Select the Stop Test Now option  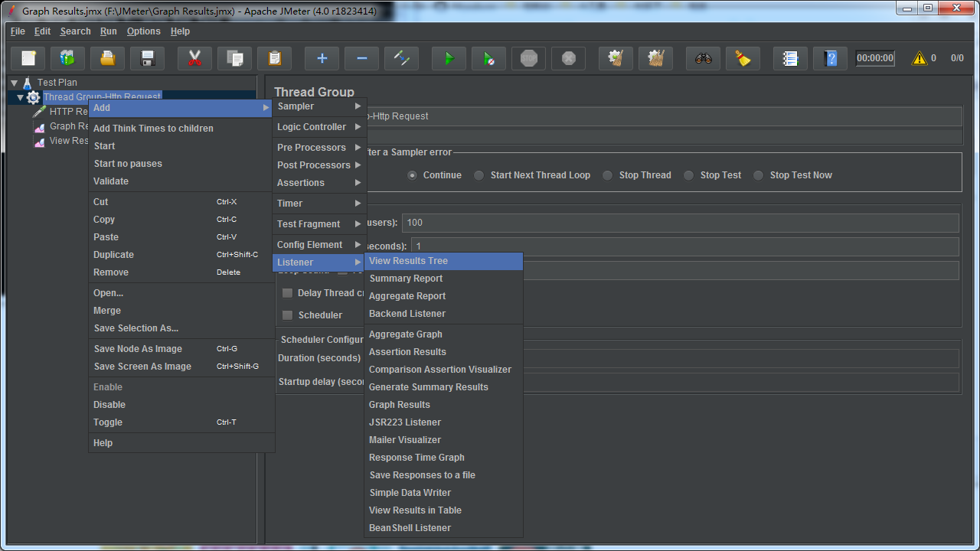pyautogui.click(x=758, y=175)
